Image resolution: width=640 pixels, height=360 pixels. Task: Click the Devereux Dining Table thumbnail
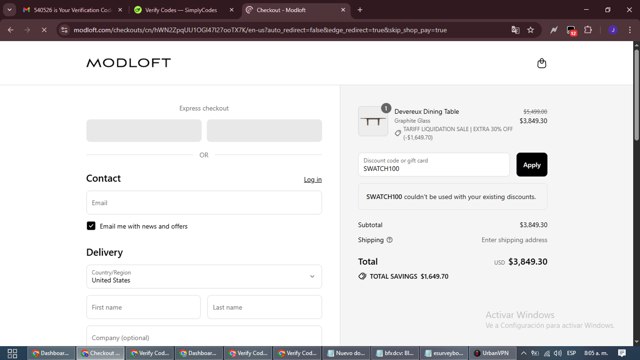tap(373, 121)
